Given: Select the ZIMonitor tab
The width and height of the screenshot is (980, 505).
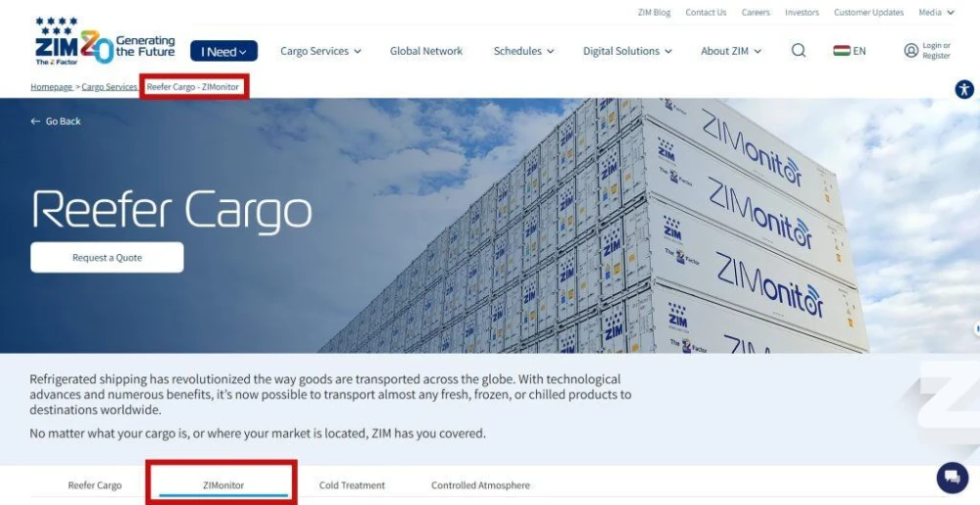Looking at the screenshot, I should tap(223, 485).
